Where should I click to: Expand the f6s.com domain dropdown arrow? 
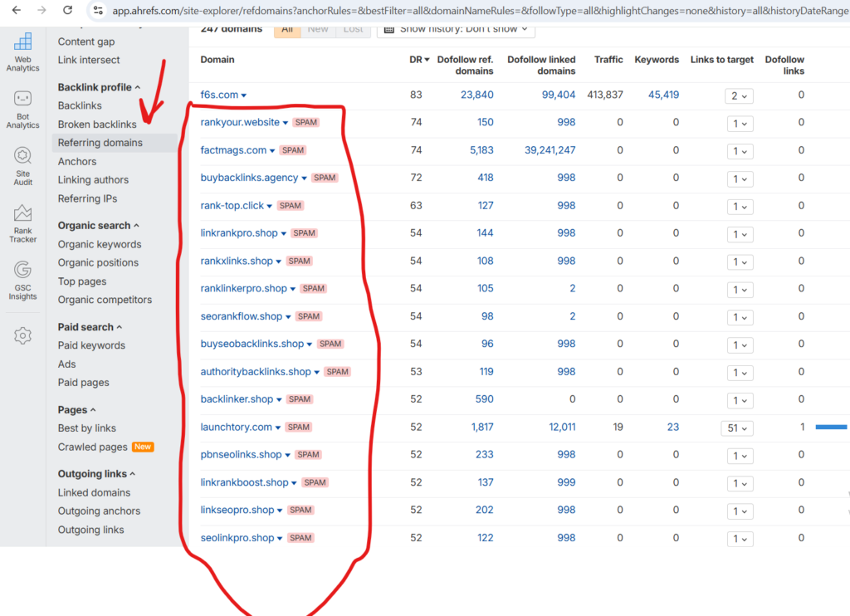(x=244, y=95)
